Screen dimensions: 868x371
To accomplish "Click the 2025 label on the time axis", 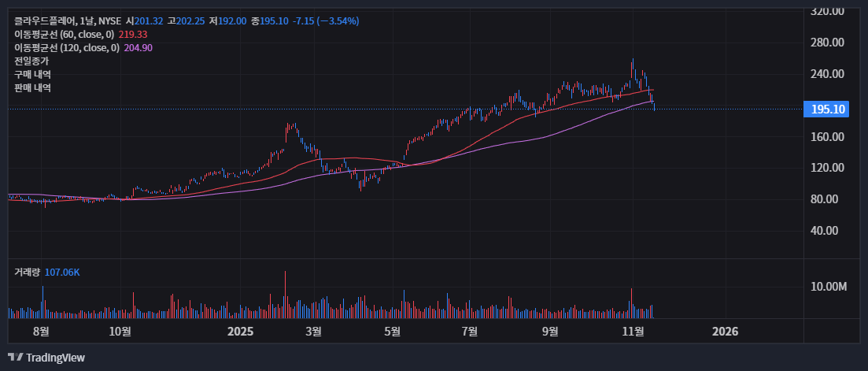I will pyautogui.click(x=240, y=332).
